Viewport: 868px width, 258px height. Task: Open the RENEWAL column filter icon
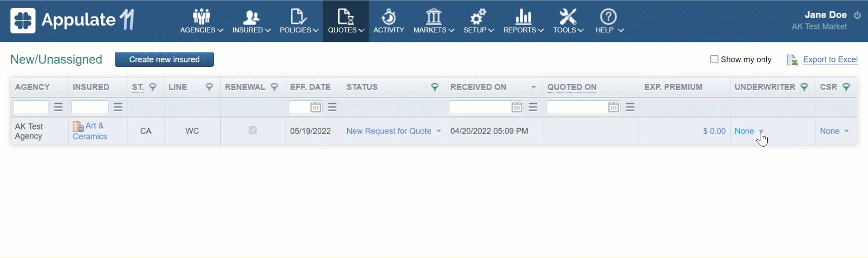pyautogui.click(x=274, y=87)
